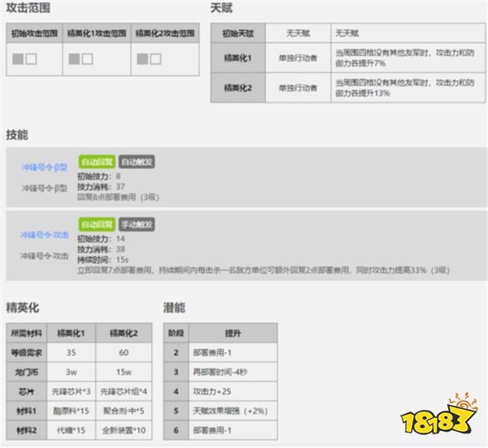This screenshot has height=448, width=488.
Task: Click the gray 自动触发 tag
Action: 137,162
